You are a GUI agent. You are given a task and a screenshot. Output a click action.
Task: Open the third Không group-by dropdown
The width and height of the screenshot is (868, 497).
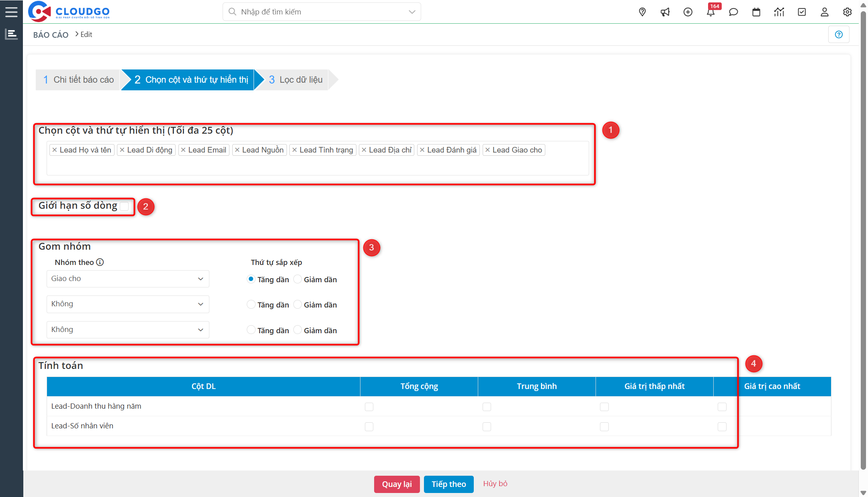coord(128,330)
